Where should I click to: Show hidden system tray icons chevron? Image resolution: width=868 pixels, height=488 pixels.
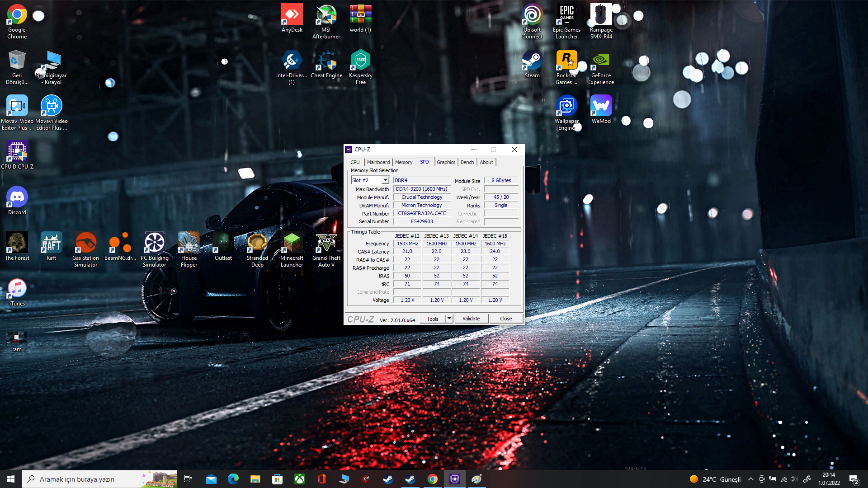point(750,479)
